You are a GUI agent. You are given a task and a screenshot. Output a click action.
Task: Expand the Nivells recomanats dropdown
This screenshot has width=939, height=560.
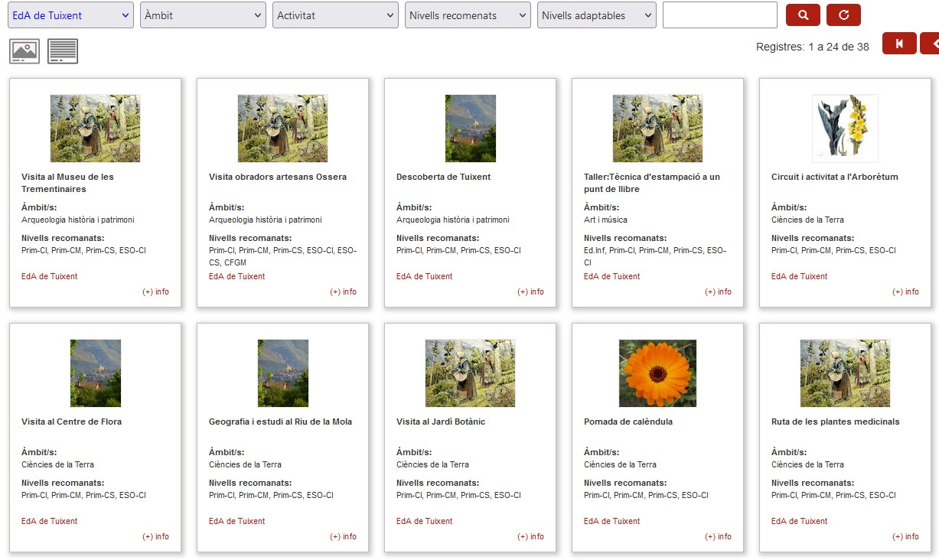(468, 15)
